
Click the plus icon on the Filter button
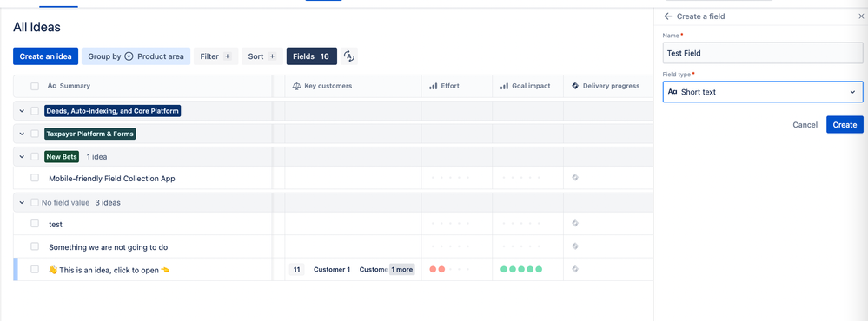[x=227, y=56]
